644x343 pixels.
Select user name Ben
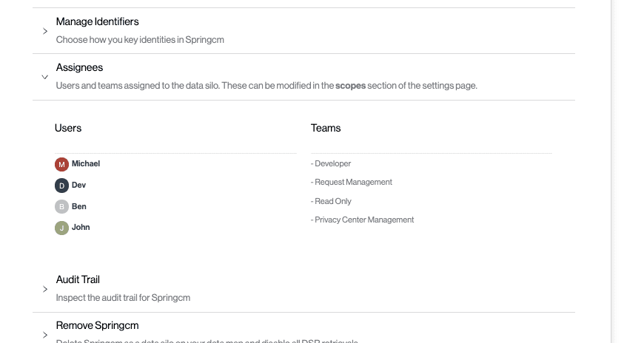point(79,206)
